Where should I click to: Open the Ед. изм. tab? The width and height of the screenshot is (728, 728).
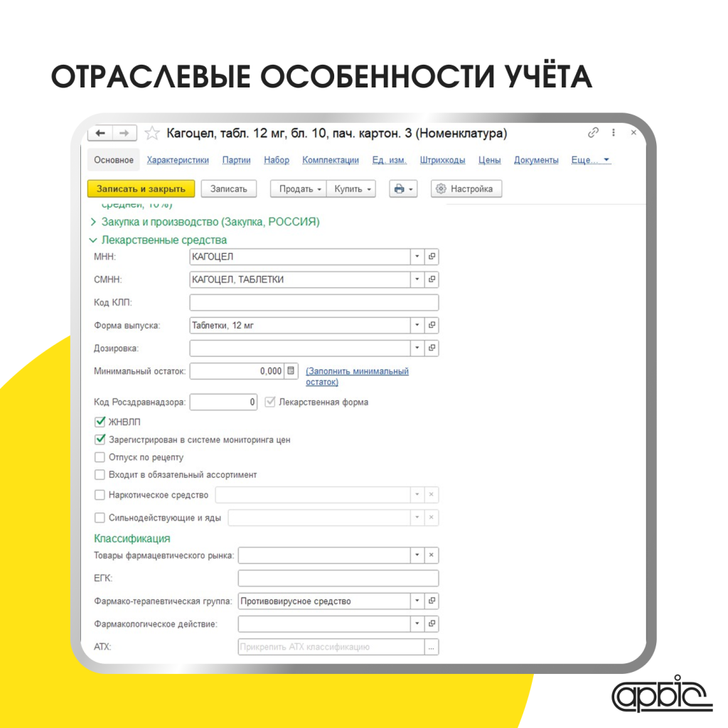tap(389, 160)
